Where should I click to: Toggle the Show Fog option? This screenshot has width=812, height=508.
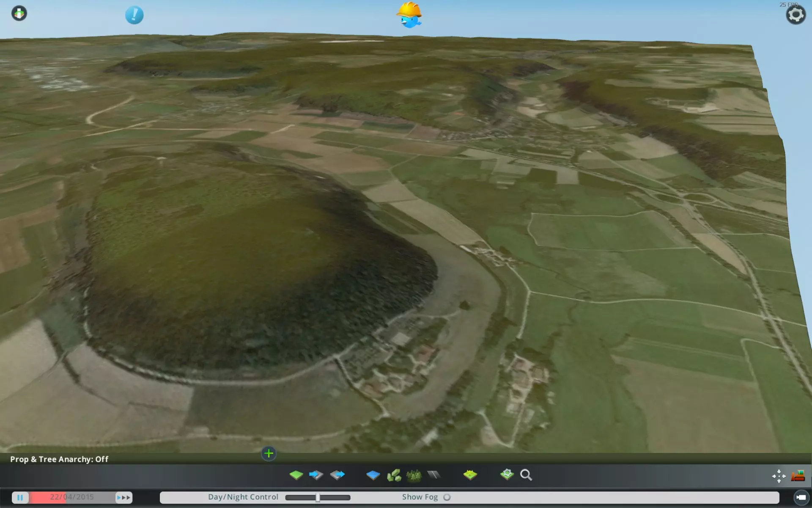click(447, 497)
